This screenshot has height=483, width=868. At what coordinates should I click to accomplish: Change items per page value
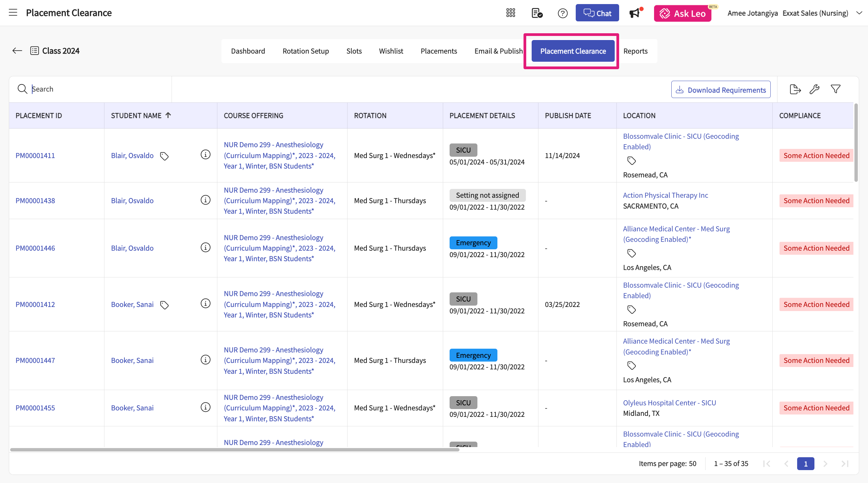pos(692,463)
